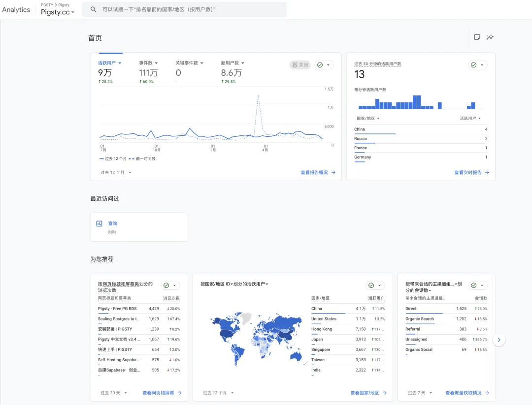Open 国家/地区 dimension dropdown in realtime card
Viewport: 532px width, 405px height.
point(368,118)
